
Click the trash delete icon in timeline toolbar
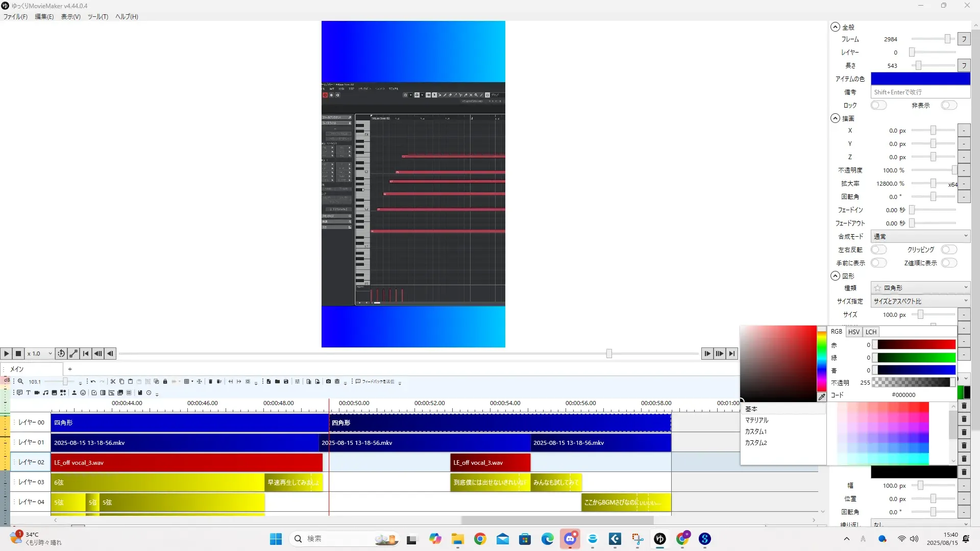tap(210, 382)
